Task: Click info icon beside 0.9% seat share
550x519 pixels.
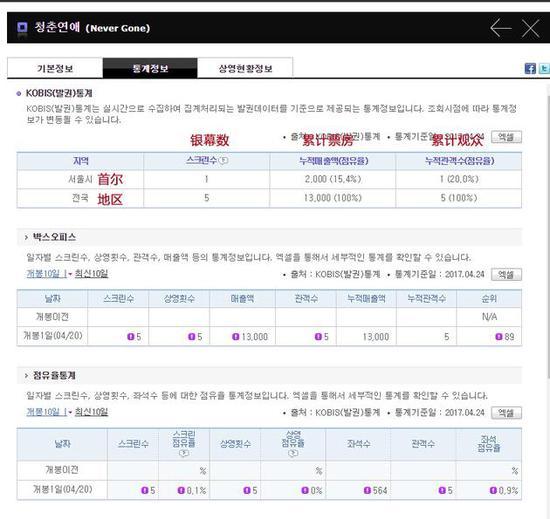Action: (493, 490)
